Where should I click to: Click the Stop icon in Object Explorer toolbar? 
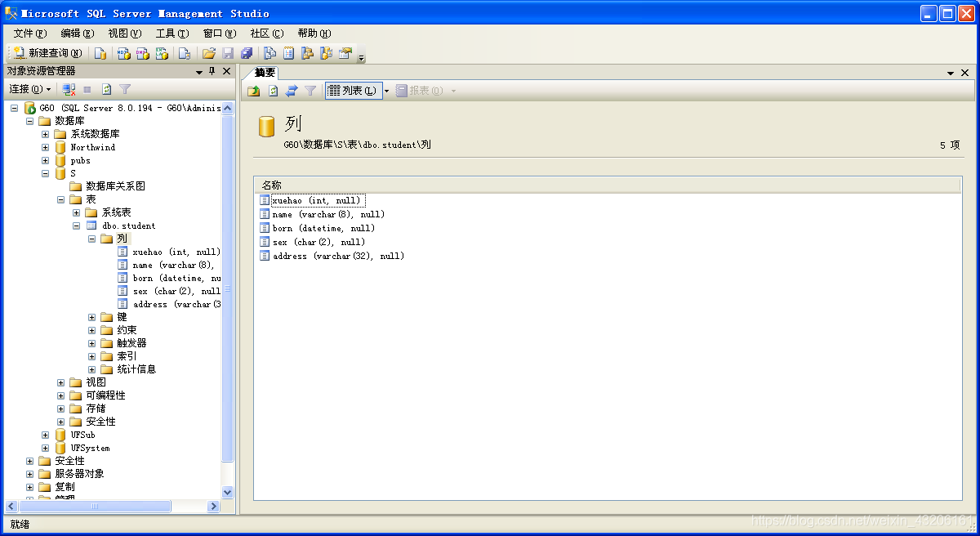click(87, 89)
